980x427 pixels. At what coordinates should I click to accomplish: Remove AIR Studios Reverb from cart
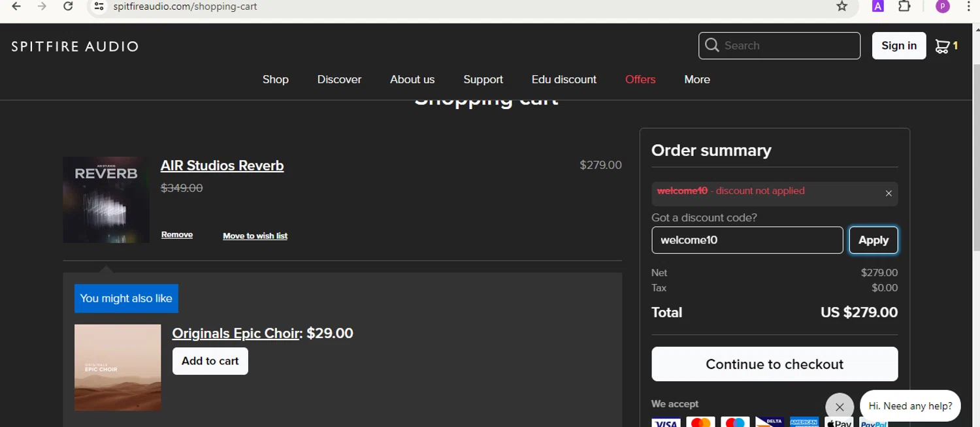[x=177, y=234]
